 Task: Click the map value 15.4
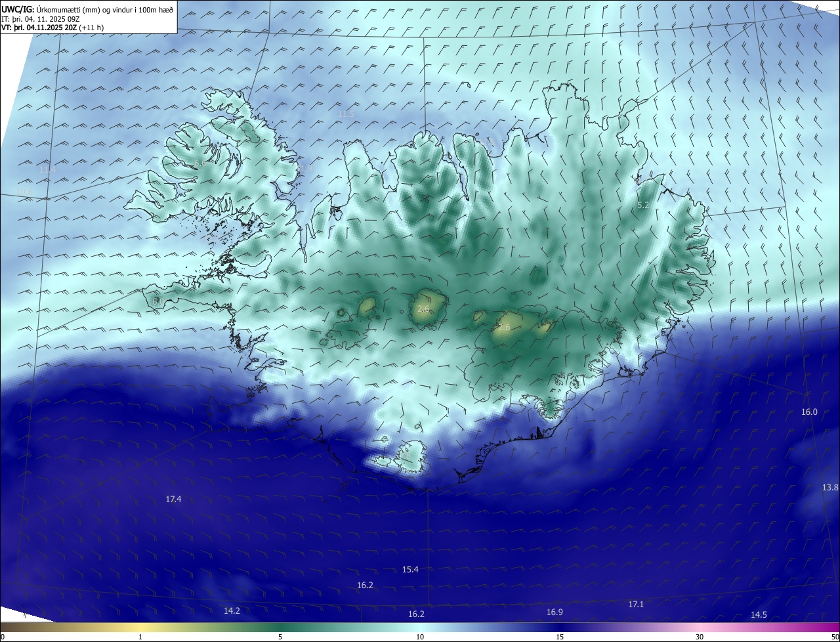click(410, 570)
